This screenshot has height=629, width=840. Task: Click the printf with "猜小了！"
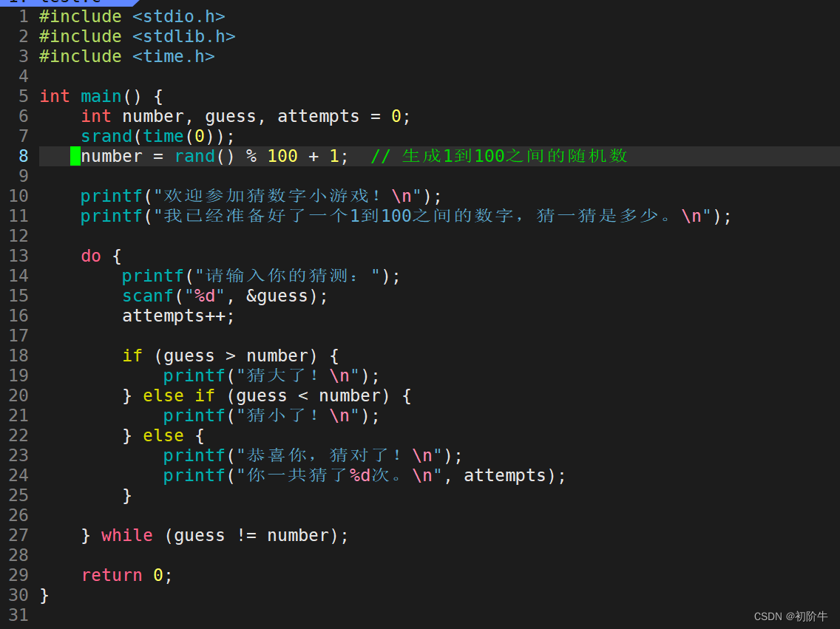(271, 415)
